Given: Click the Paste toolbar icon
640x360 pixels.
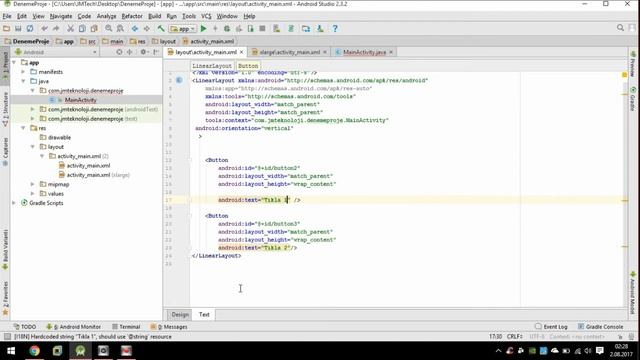Looking at the screenshot, I should point(94,29).
